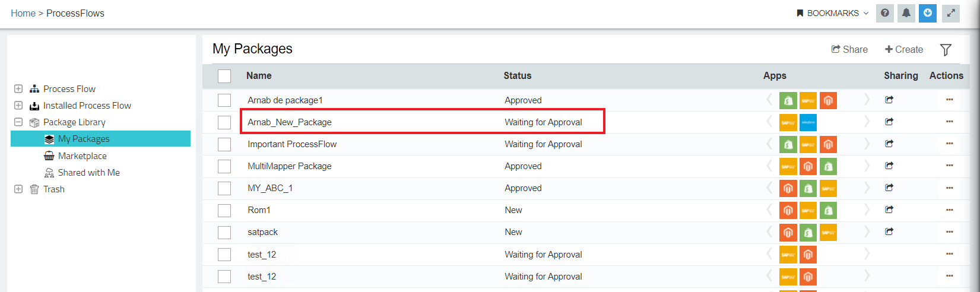Viewport: 980px width, 292px height.
Task: Expand the Process Flow tree node
Action: click(18, 89)
